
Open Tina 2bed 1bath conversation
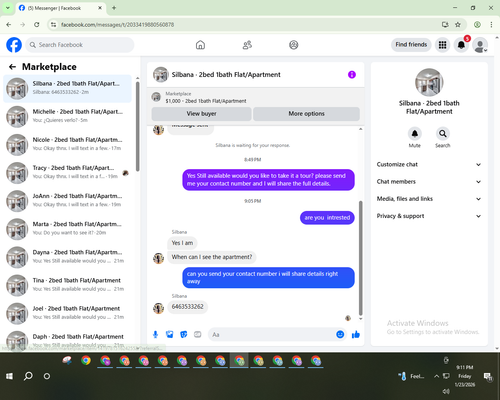tap(67, 285)
